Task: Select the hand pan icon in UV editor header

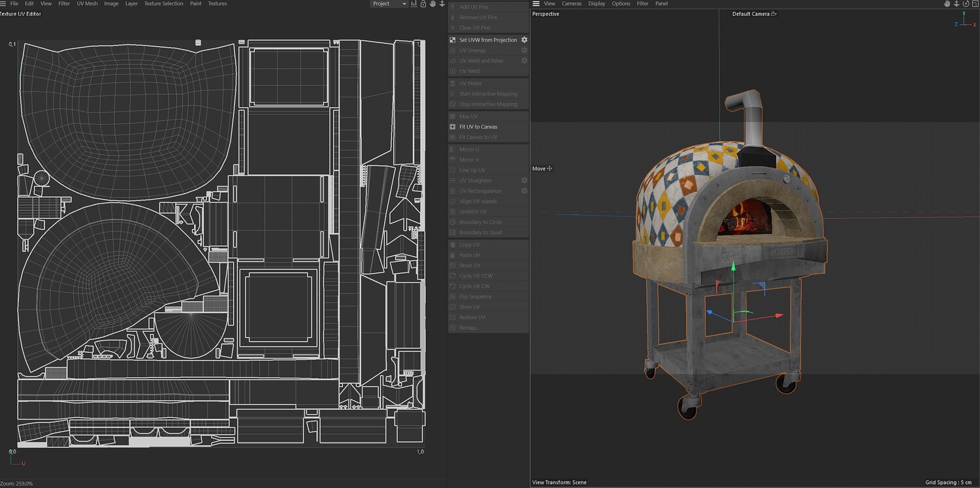Action: pos(433,4)
